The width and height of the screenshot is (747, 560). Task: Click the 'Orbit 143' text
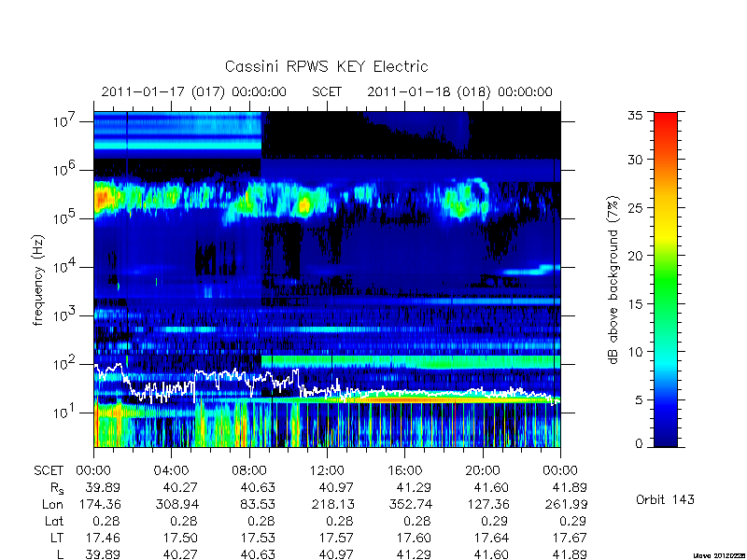(x=665, y=499)
